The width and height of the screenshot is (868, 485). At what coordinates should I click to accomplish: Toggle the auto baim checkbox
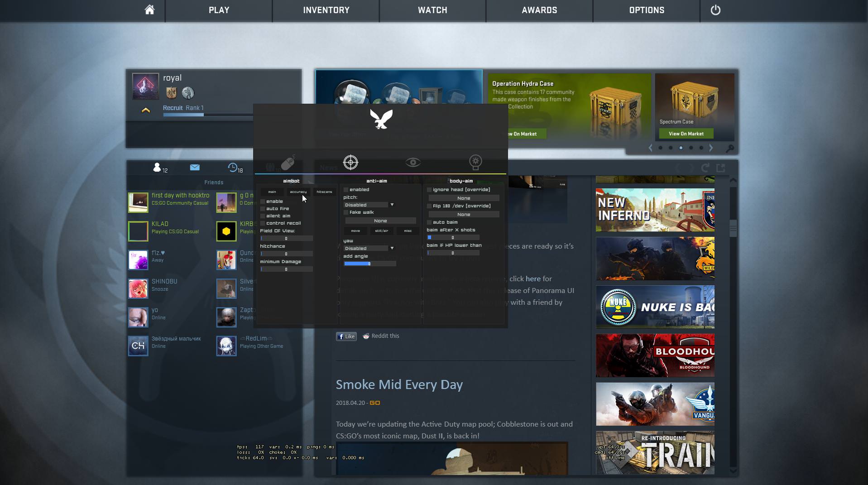pos(429,222)
